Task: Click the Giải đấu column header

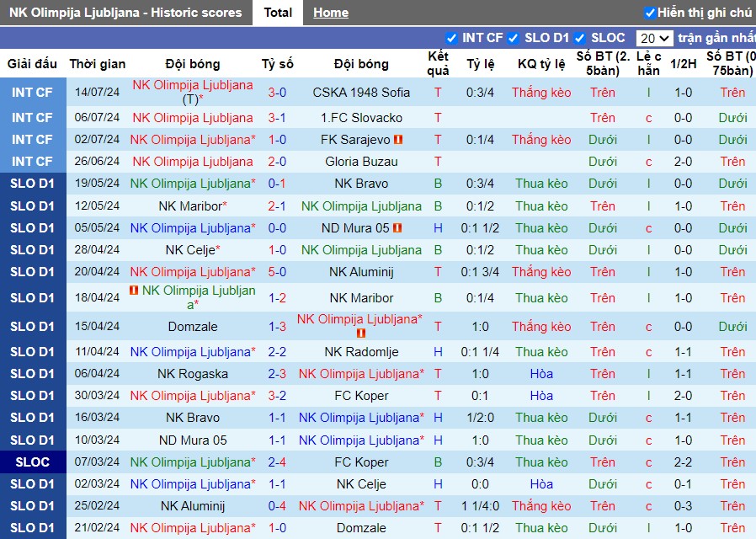Action: 32,64
